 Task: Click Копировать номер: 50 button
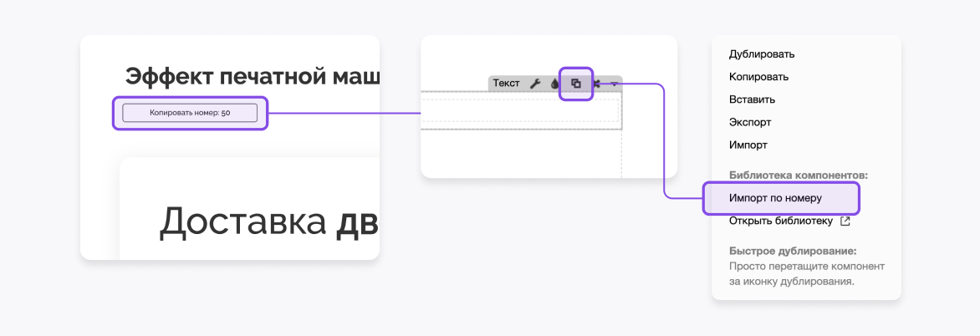coord(190,113)
